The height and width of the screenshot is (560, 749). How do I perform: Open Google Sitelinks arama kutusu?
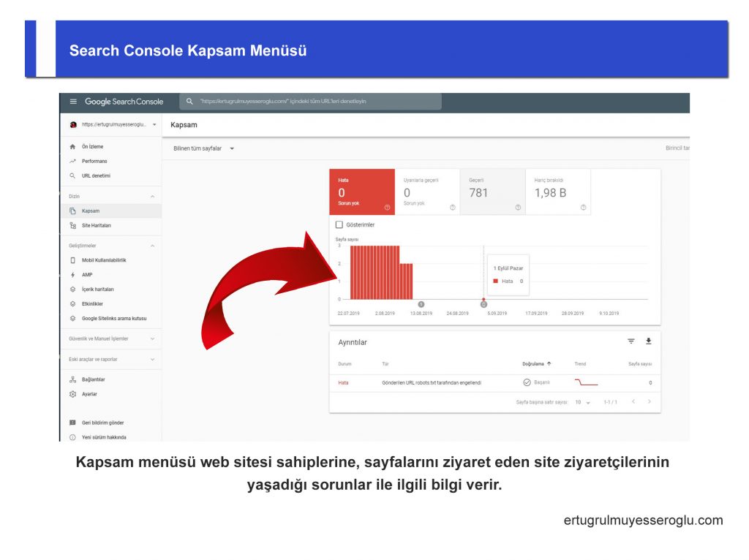tap(116, 317)
